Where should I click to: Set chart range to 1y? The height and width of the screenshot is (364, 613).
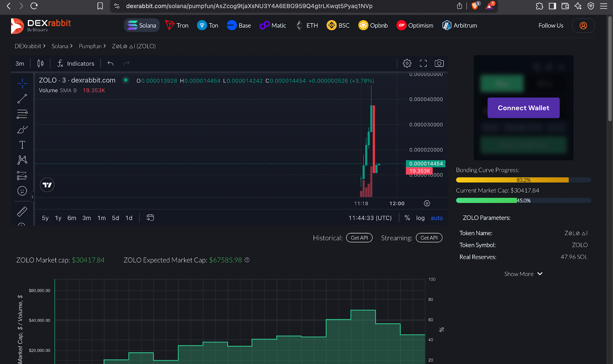point(58,218)
